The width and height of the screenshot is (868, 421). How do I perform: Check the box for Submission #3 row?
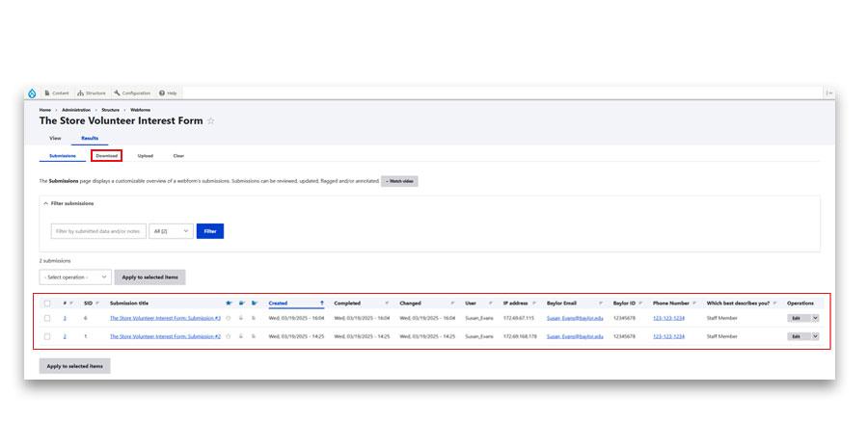tap(47, 317)
